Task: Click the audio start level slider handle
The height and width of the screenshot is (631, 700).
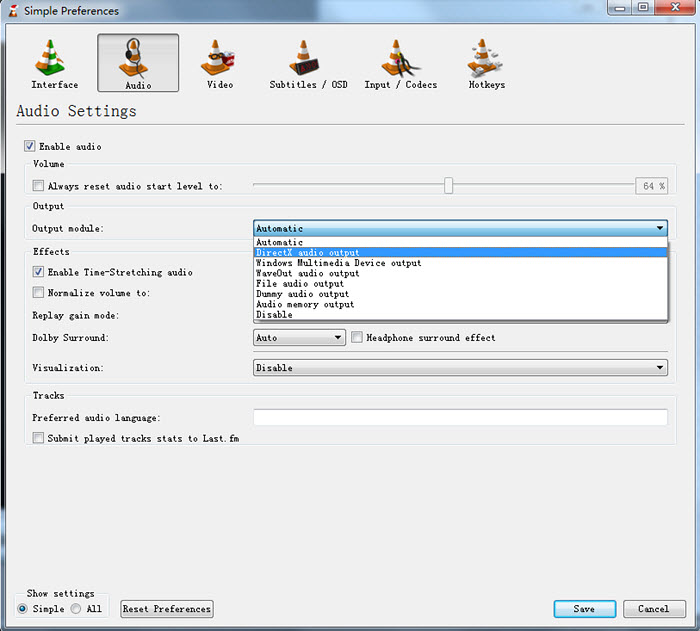Action: coord(448,185)
